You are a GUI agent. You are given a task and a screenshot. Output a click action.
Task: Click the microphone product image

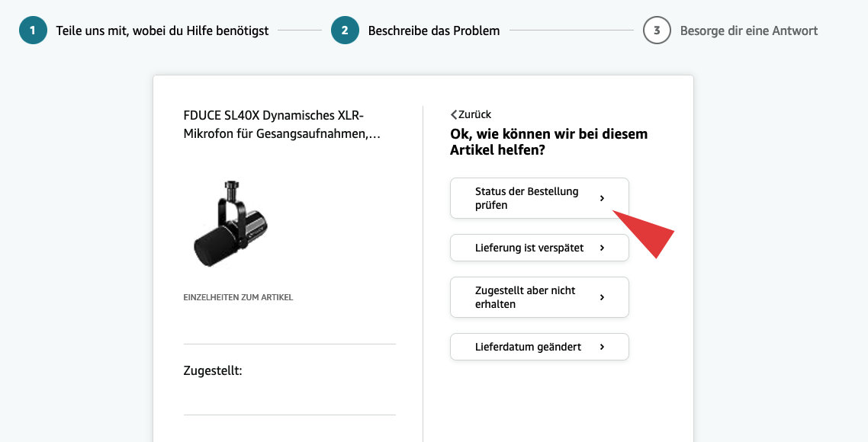pos(230,224)
